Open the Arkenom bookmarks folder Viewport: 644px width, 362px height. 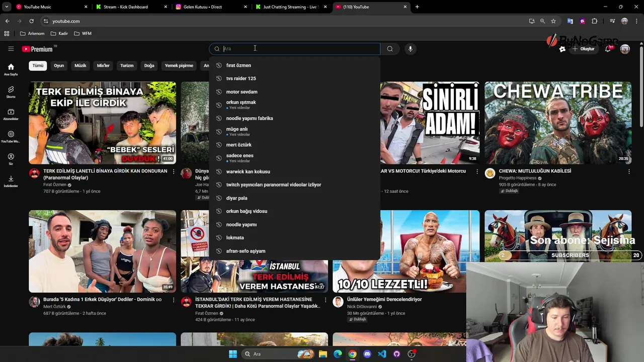[x=32, y=34]
